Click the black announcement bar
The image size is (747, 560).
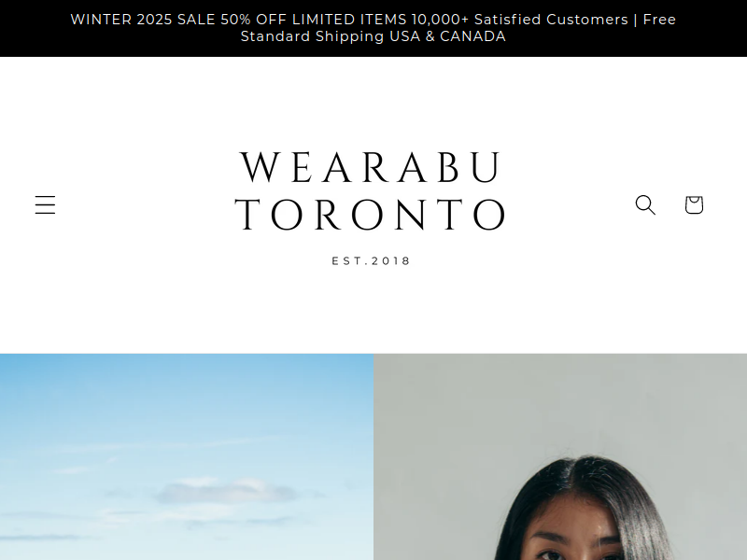click(373, 28)
